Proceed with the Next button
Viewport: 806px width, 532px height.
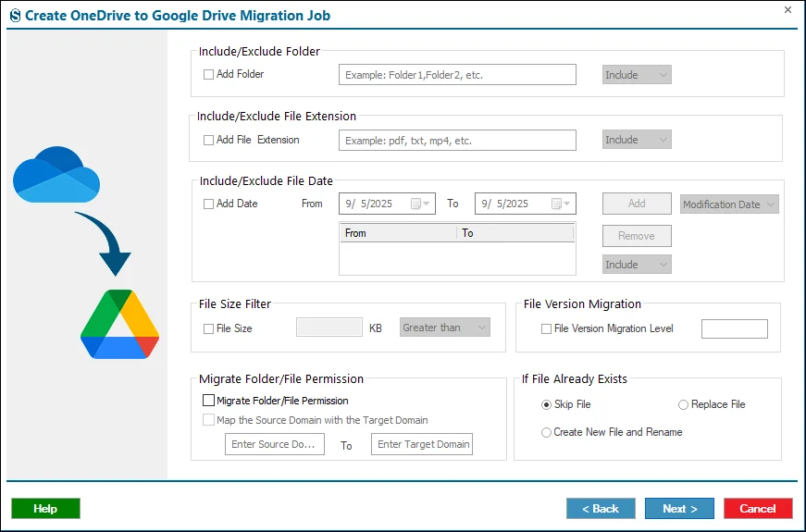(x=679, y=508)
